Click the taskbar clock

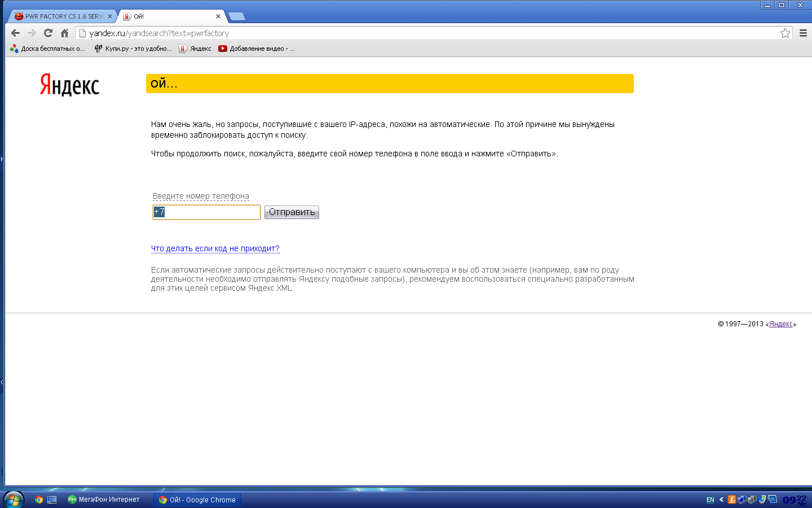pyautogui.click(x=795, y=500)
